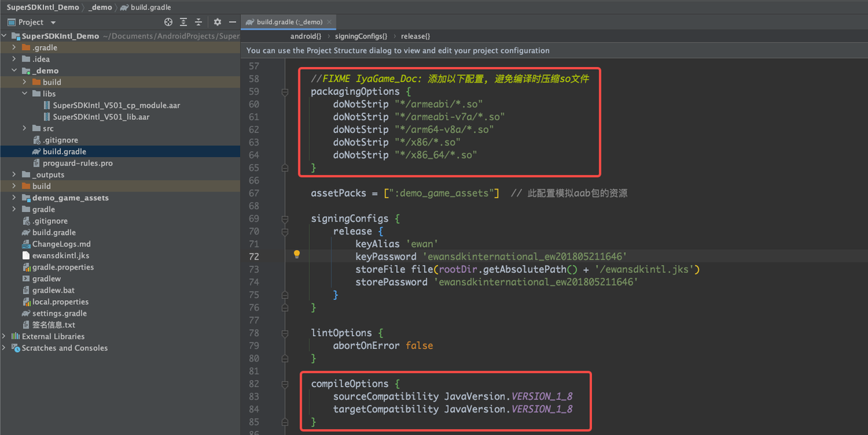Collapse the _demo module folder arrow
The height and width of the screenshot is (435, 868).
click(x=15, y=70)
